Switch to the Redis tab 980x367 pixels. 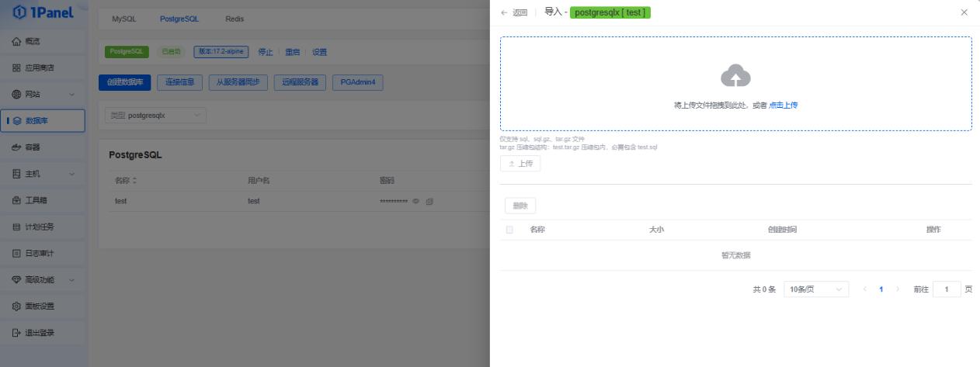click(x=234, y=19)
